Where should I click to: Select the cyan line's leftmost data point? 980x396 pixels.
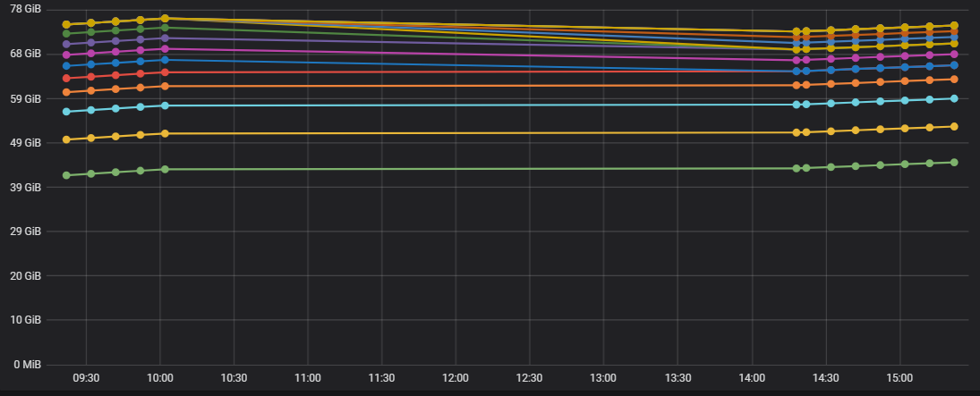(x=66, y=112)
